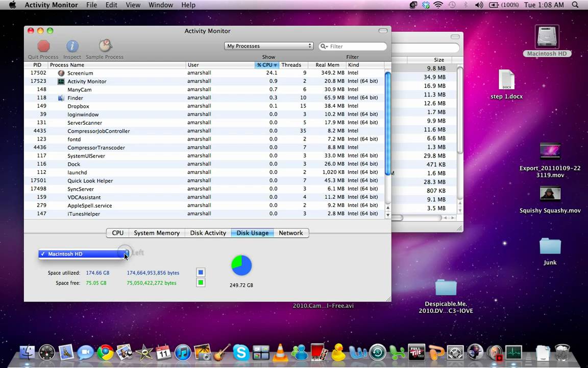Select the Junk folder on desktop
Image resolution: width=588 pixels, height=368 pixels.
550,246
